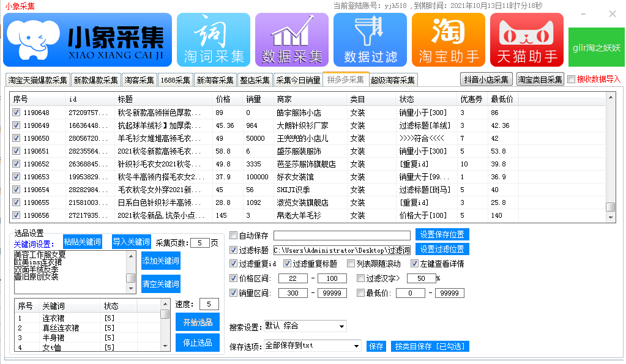
Task: Switch to the 整店采集 tab
Action: (255, 80)
